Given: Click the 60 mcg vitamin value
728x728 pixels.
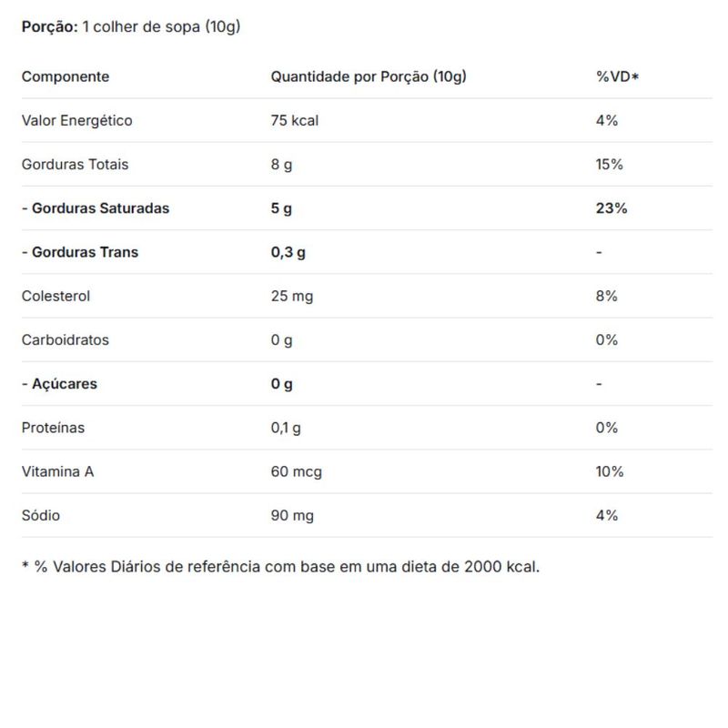Looking at the screenshot, I should pos(297,471).
